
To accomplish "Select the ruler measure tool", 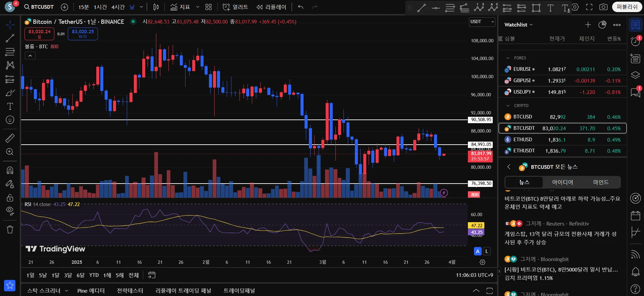I will (x=10, y=138).
